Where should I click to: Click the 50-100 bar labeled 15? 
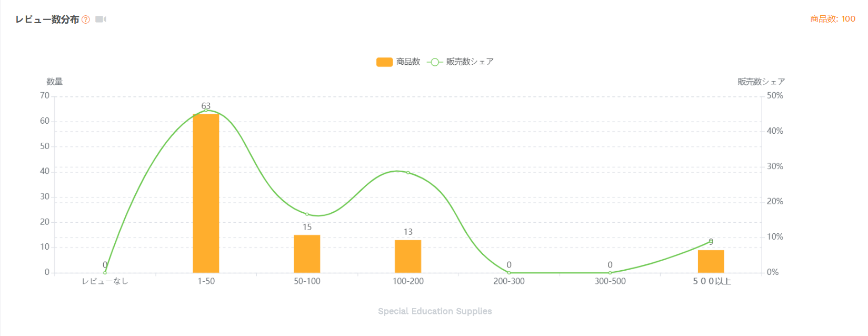pos(307,254)
